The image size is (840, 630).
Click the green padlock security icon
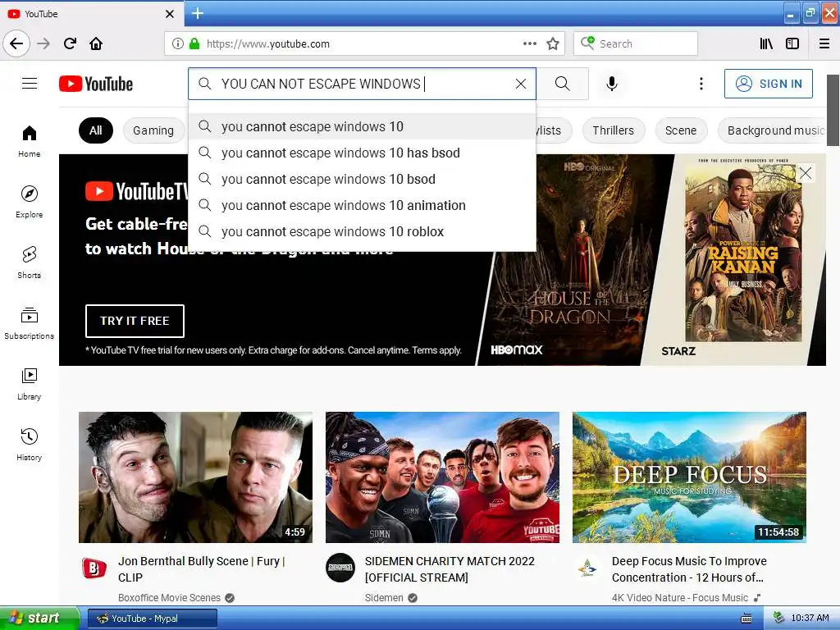click(x=194, y=43)
